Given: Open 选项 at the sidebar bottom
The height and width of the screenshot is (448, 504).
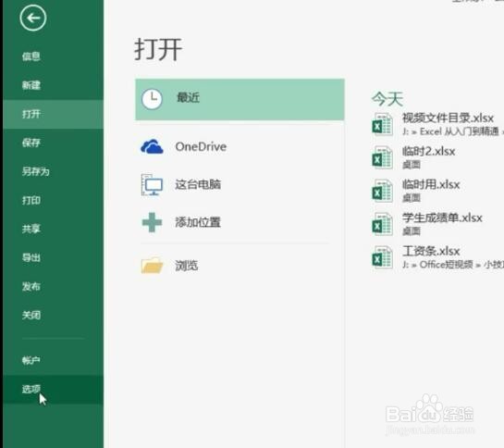Looking at the screenshot, I should [53, 389].
